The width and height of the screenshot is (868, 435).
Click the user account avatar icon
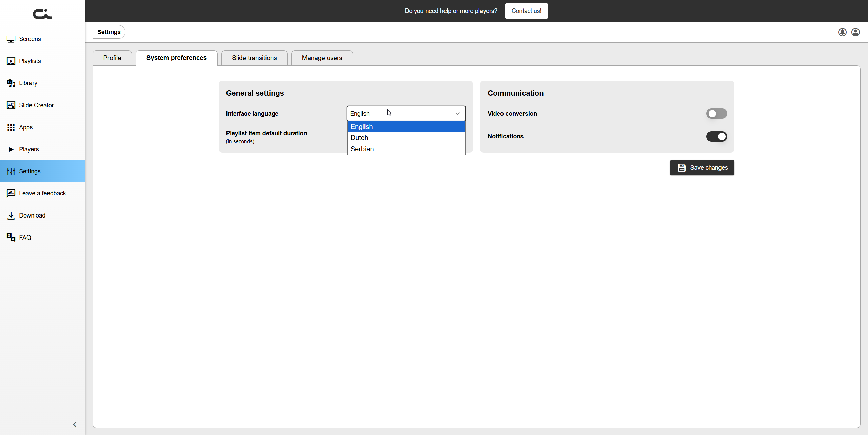855,32
